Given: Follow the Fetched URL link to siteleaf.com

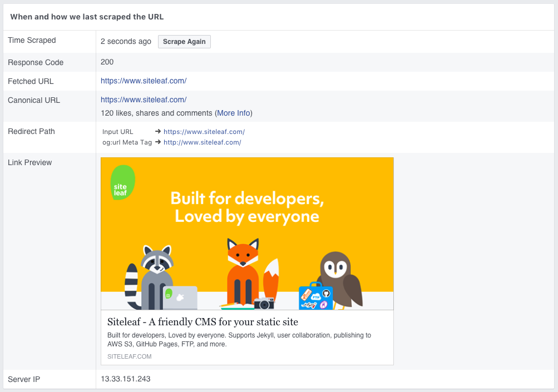Looking at the screenshot, I should point(143,81).
